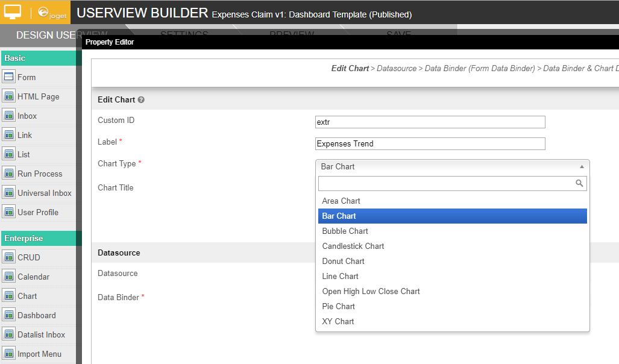
Task: Select the List element icon
Action: [x=8, y=154]
